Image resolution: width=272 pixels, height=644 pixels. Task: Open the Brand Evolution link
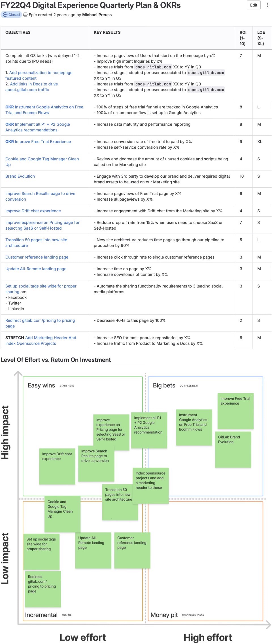(x=20, y=176)
